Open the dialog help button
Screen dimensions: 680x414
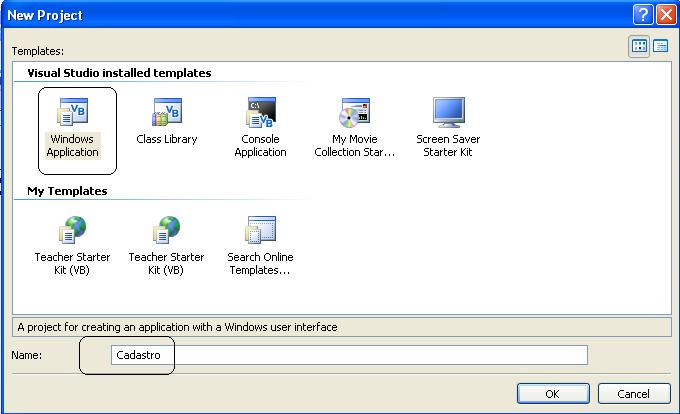pos(643,15)
